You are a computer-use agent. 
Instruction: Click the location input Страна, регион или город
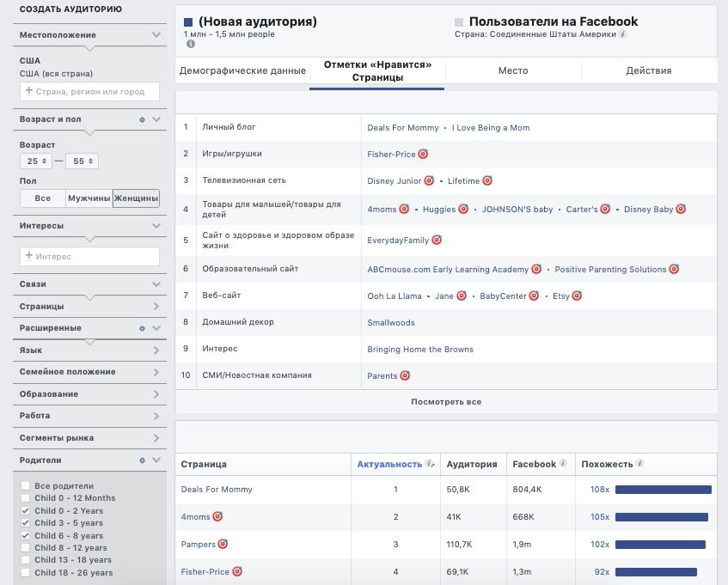coord(89,91)
